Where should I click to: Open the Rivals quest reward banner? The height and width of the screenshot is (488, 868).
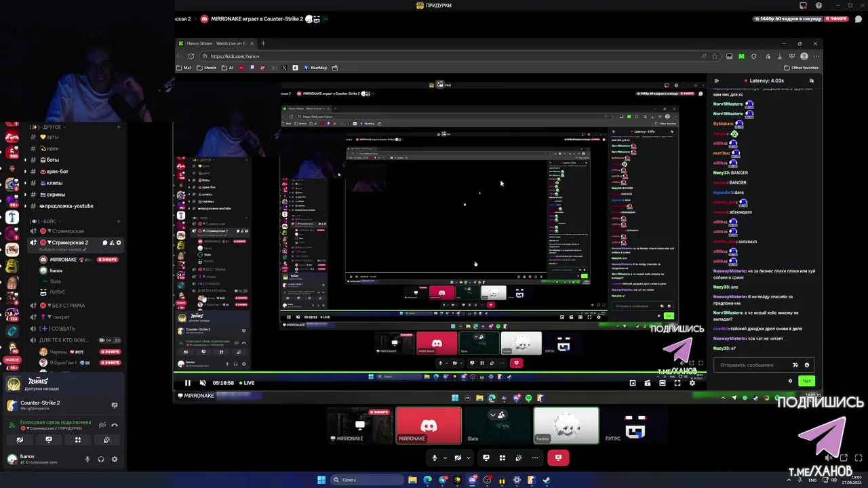tap(62, 384)
